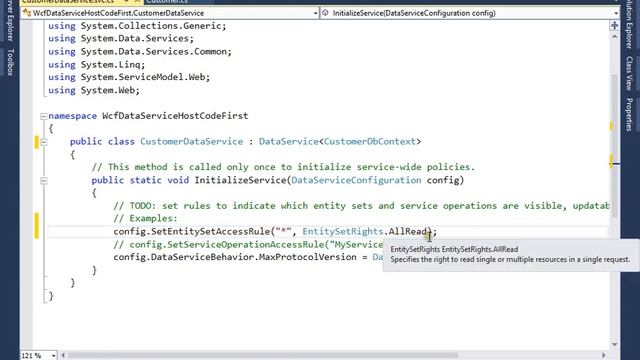Open the class navigation dropdown WcfDataServiceHostCodeFirst.CustomerDataService
The image size is (640, 360).
tap(170, 13)
